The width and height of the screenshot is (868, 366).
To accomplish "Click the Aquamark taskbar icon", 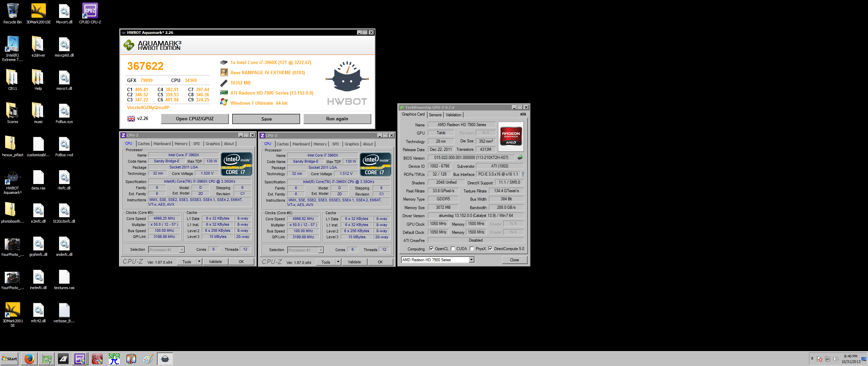I will [165, 359].
